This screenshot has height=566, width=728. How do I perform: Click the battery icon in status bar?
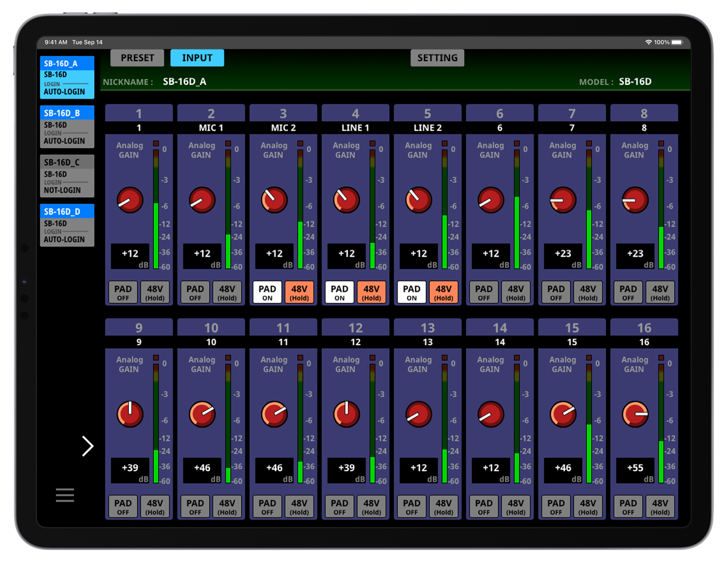click(677, 42)
